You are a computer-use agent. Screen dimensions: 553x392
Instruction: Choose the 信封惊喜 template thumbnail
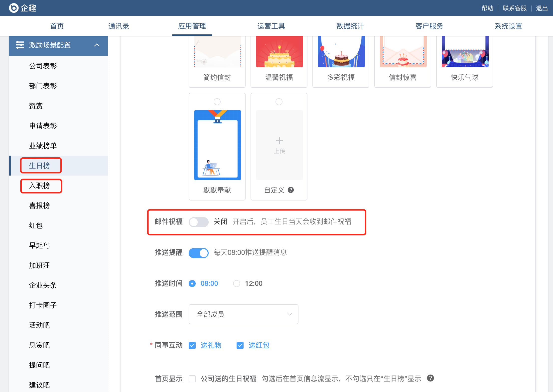point(403,52)
